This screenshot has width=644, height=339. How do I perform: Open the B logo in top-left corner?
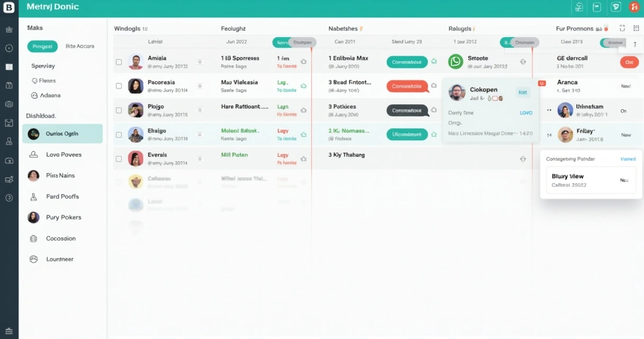pos(9,7)
